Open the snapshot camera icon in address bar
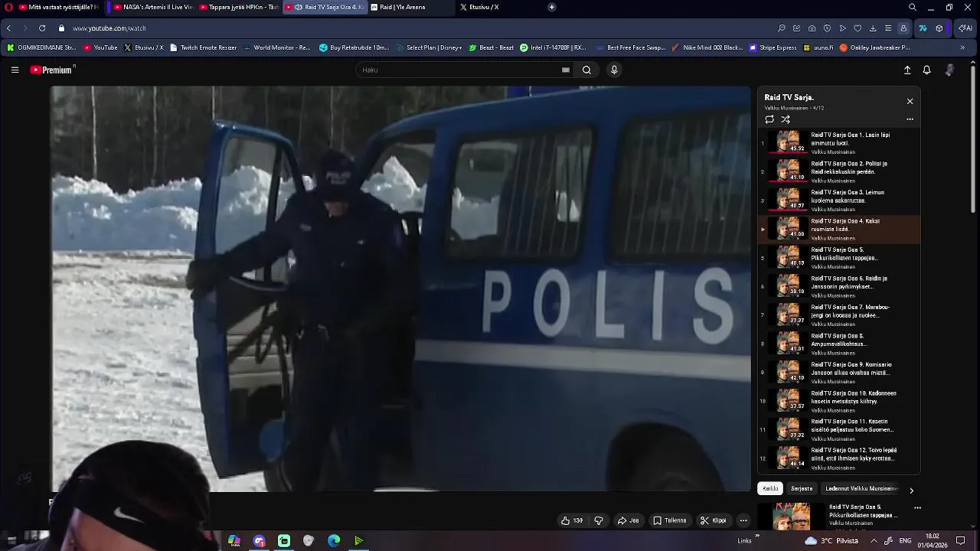Viewport: 980px width, 551px height. 812,28
